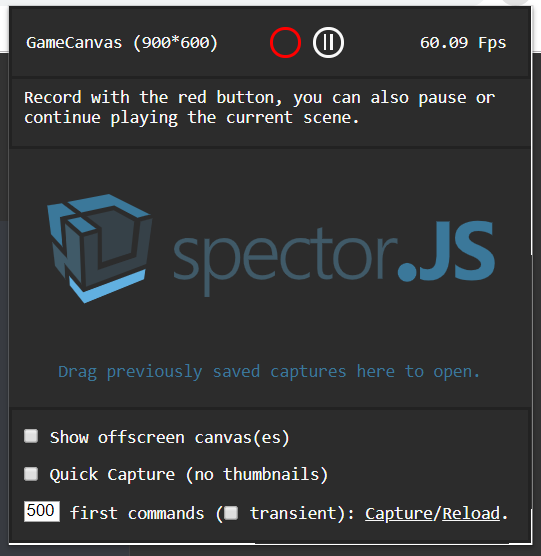Open the Capture link
541x556 pixels.
point(399,513)
